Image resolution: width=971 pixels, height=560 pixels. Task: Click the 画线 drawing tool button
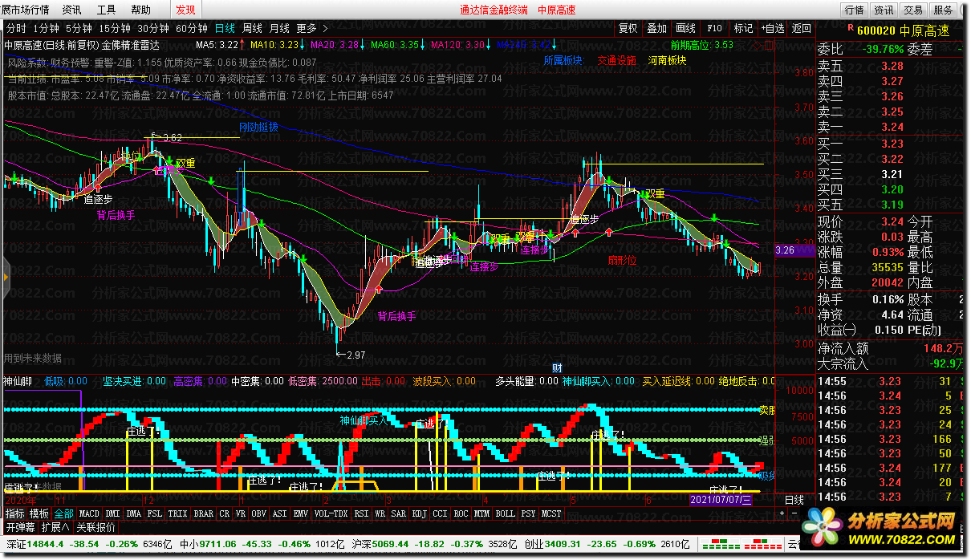point(686,28)
